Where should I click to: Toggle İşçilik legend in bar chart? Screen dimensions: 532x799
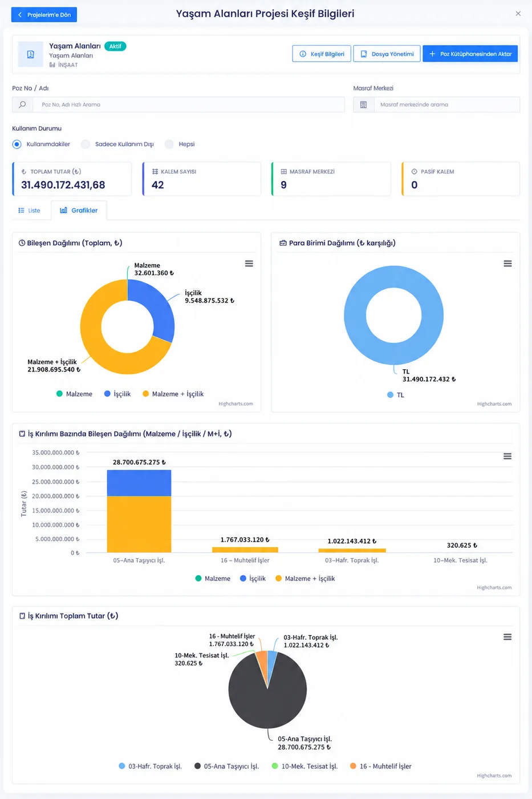click(253, 579)
